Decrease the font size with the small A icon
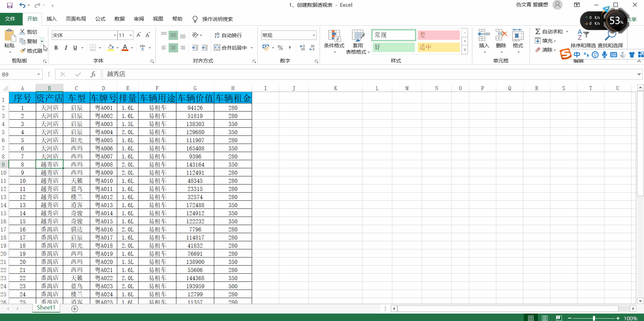The height and width of the screenshot is (321, 644). click(148, 35)
